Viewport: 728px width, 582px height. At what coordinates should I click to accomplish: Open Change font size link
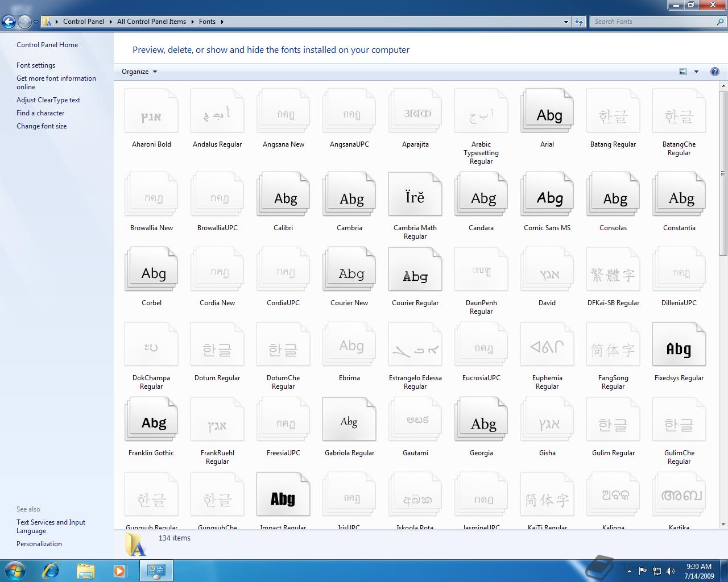(42, 126)
